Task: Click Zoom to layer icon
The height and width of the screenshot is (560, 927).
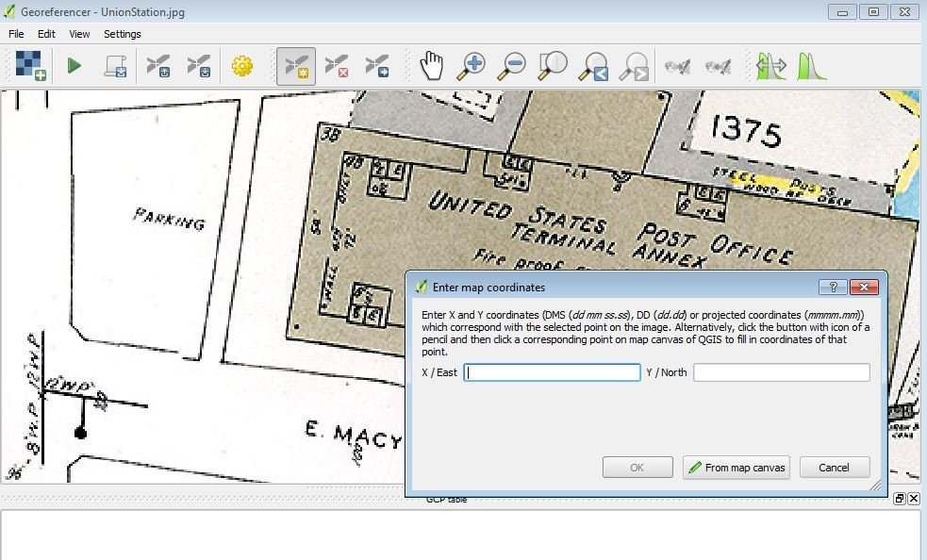Action: (553, 66)
